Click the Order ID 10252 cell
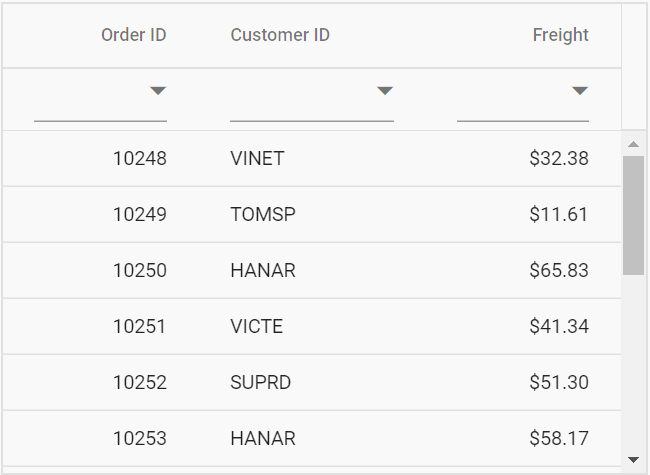This screenshot has width=650, height=475. click(139, 382)
